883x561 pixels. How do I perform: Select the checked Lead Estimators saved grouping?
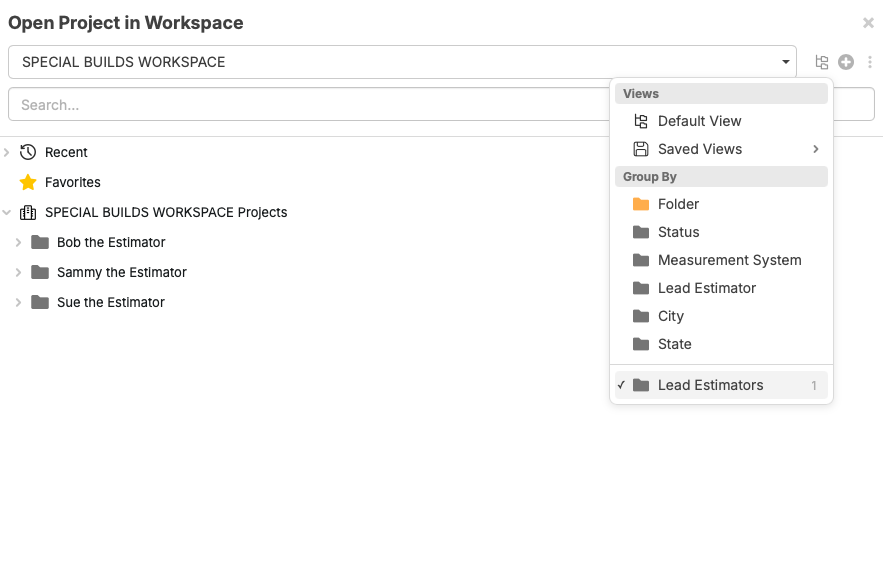click(710, 385)
